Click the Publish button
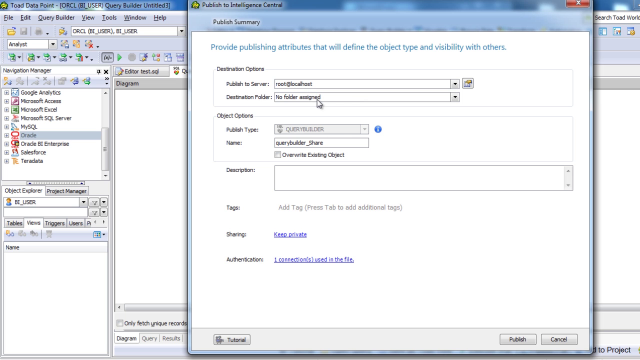This screenshot has height=360, width=640. [518, 340]
